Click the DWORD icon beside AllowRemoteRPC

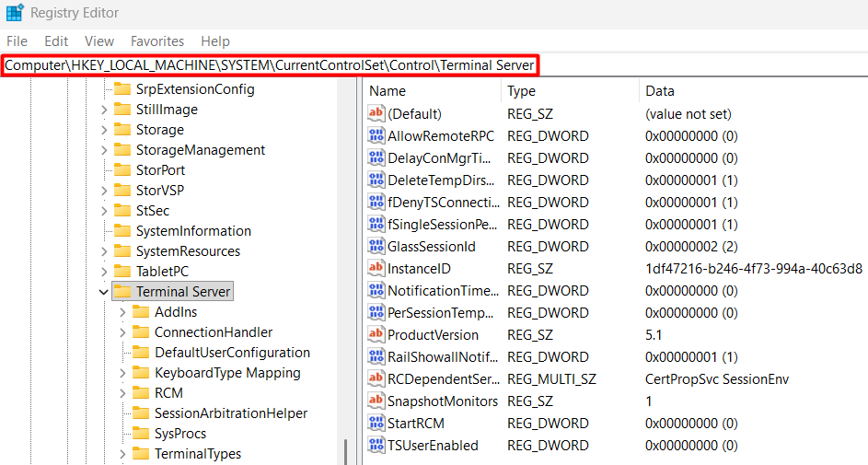pos(376,136)
